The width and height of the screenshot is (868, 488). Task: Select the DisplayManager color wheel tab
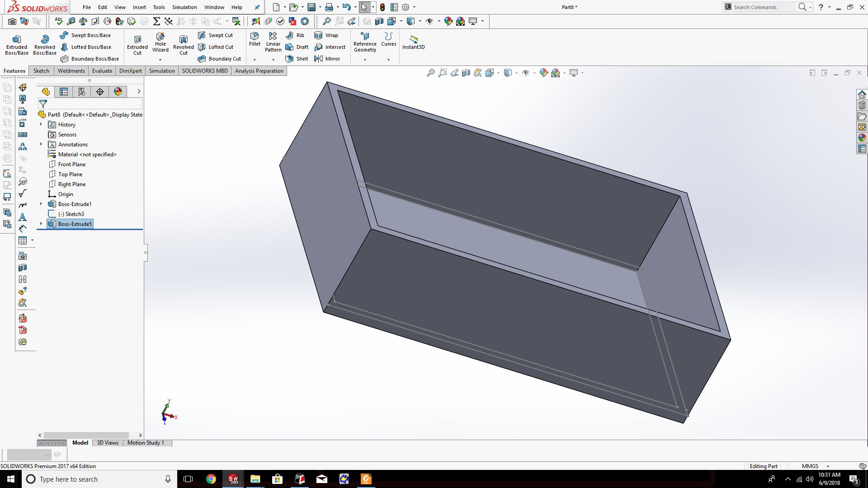(x=118, y=92)
